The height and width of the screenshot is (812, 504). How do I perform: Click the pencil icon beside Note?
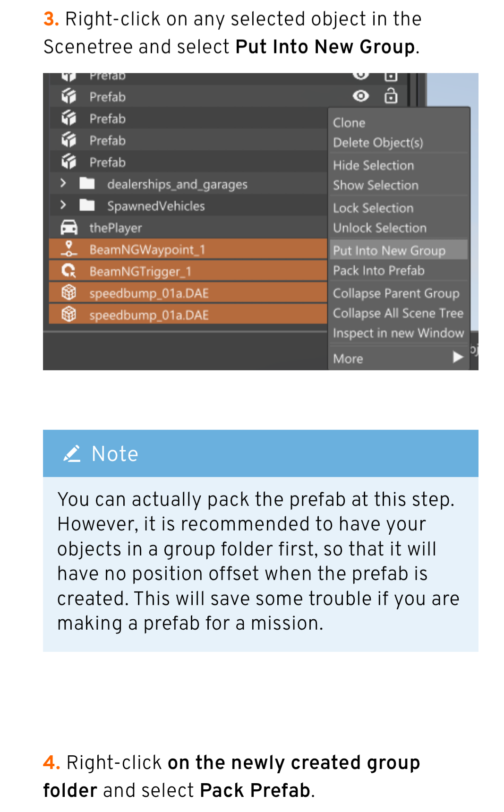click(72, 453)
